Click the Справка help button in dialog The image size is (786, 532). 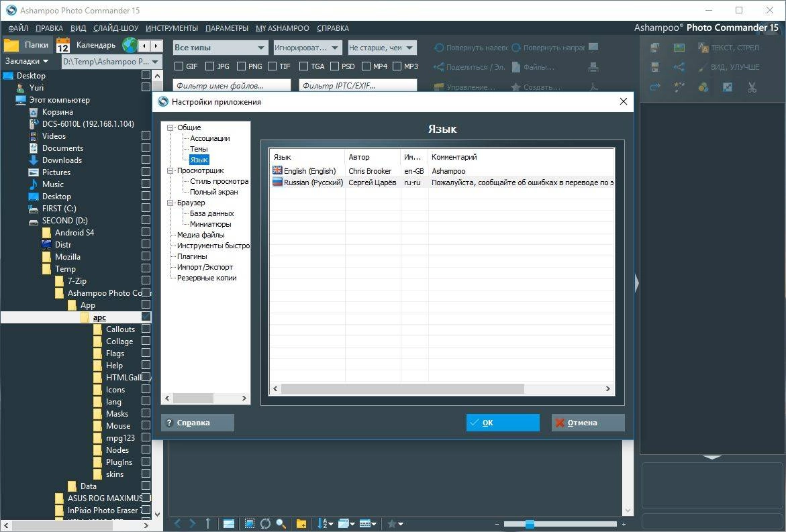click(197, 423)
